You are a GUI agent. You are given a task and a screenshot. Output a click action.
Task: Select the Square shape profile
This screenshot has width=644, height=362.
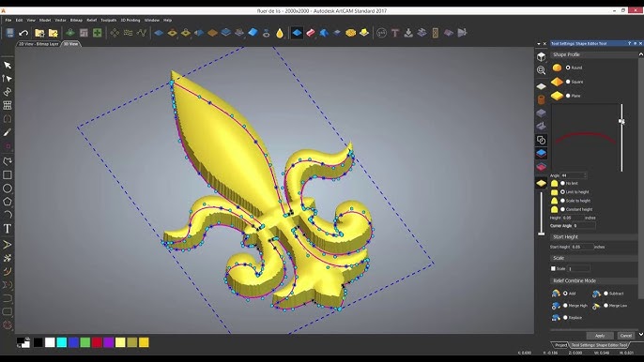[x=568, y=82]
